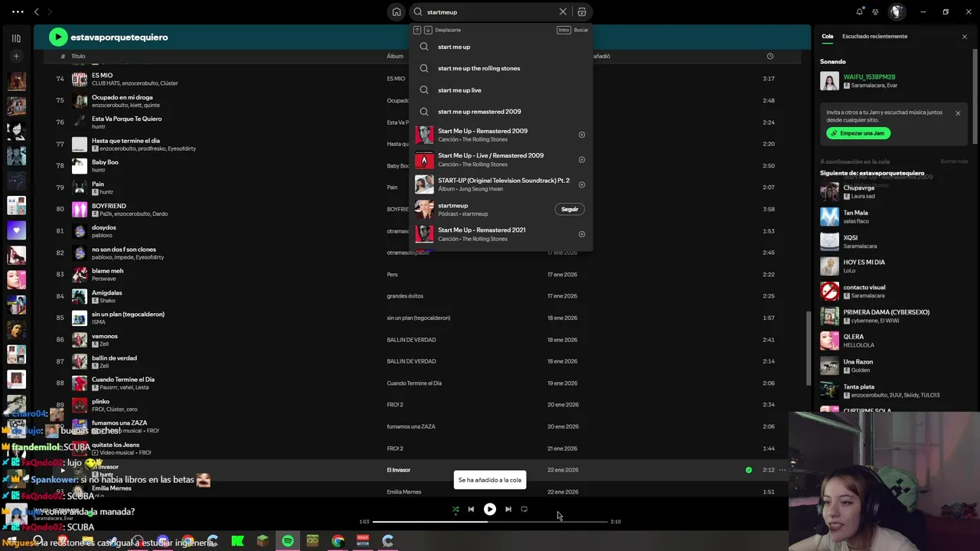Switch to Escuchado recientemente tab
The height and width of the screenshot is (551, 980).
(x=874, y=36)
